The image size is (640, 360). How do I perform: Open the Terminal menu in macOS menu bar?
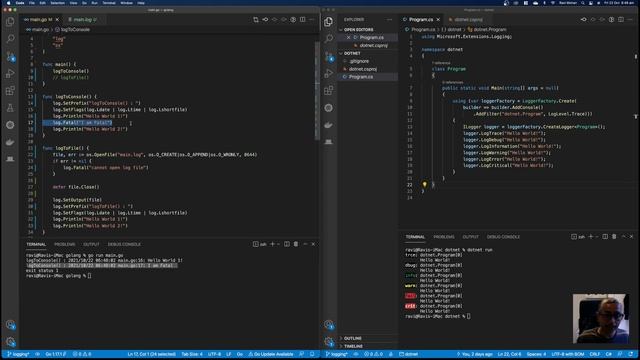pos(109,2)
